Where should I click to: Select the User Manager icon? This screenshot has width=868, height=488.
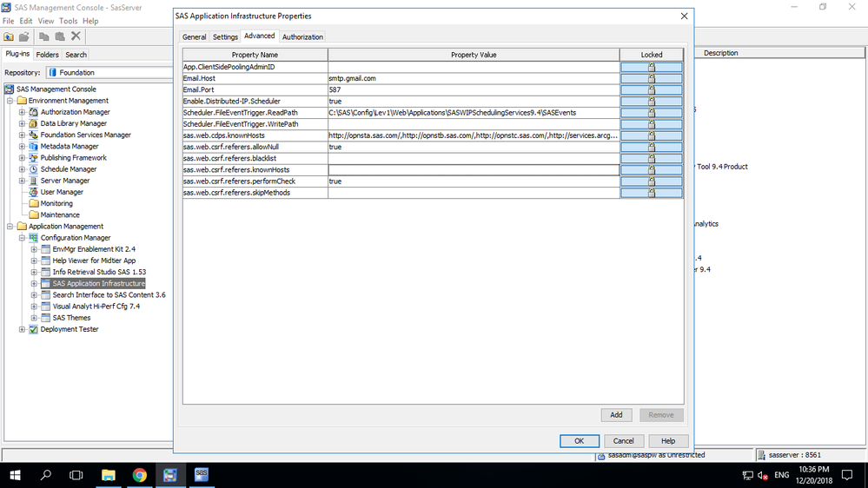click(33, 192)
